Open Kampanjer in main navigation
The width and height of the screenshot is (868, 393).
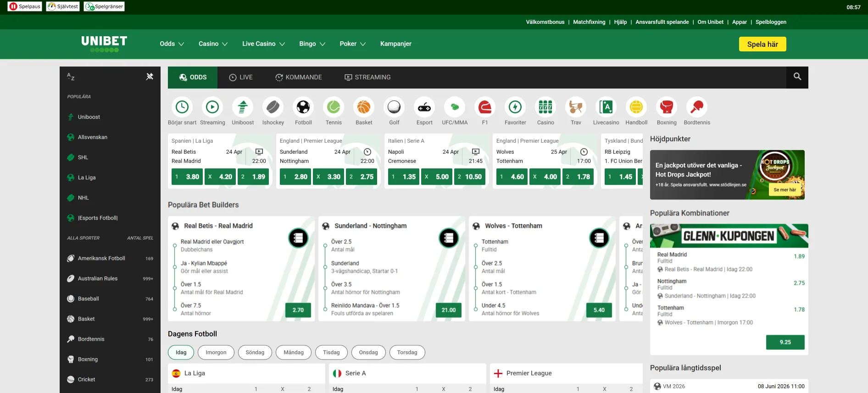coord(396,44)
